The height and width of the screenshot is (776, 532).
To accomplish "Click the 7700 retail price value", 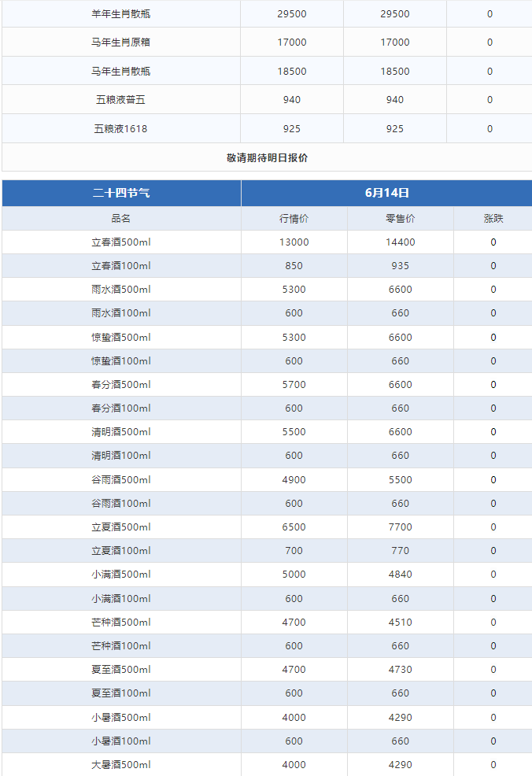I will tap(401, 527).
